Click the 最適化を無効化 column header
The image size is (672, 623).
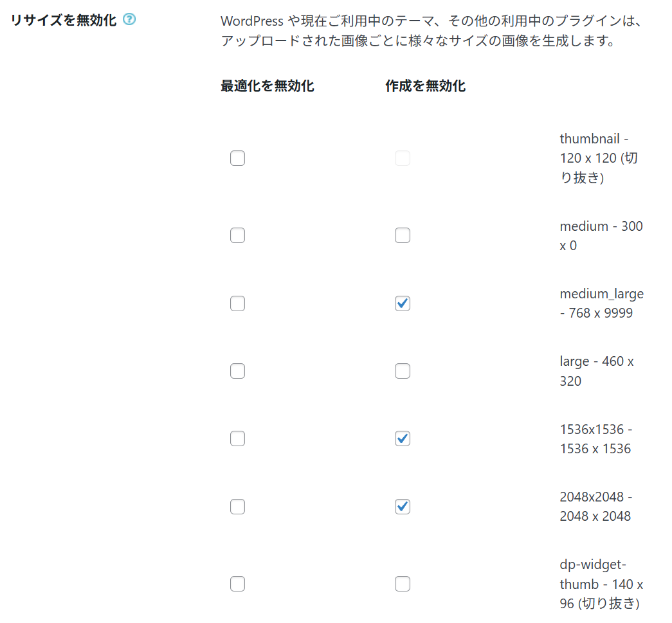click(267, 86)
